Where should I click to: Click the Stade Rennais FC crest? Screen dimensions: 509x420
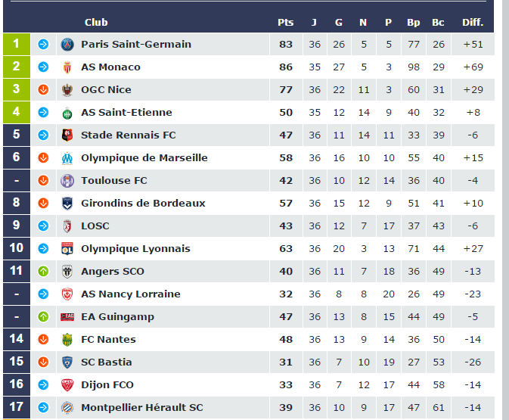click(x=67, y=135)
